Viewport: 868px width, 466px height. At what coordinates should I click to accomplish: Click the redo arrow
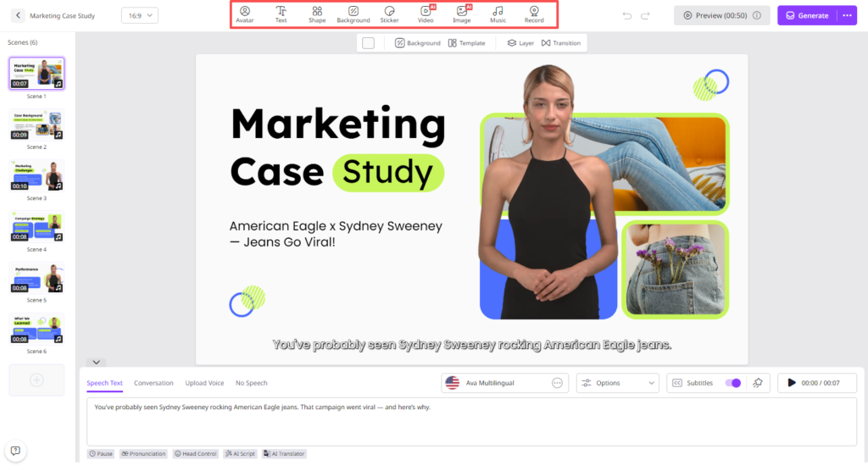tap(645, 15)
